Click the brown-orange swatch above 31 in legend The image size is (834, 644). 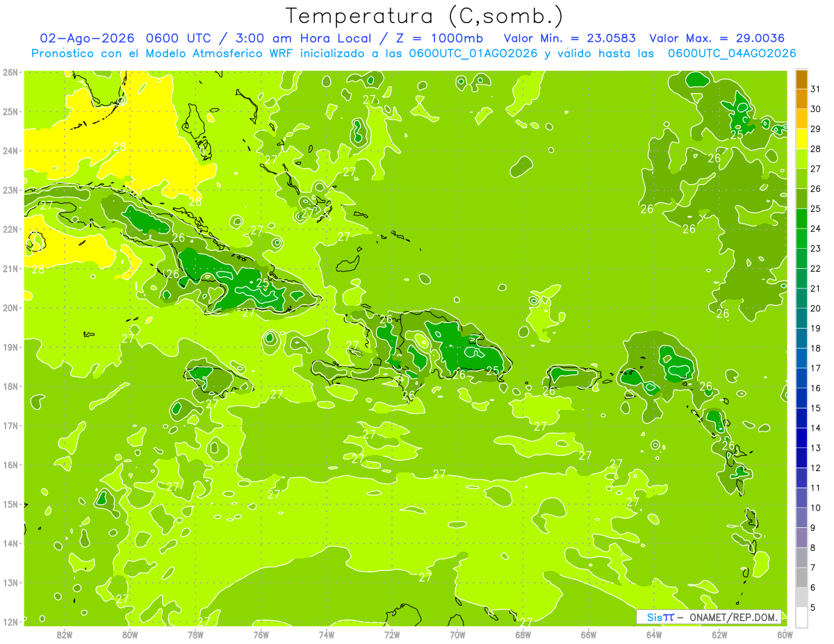[801, 79]
